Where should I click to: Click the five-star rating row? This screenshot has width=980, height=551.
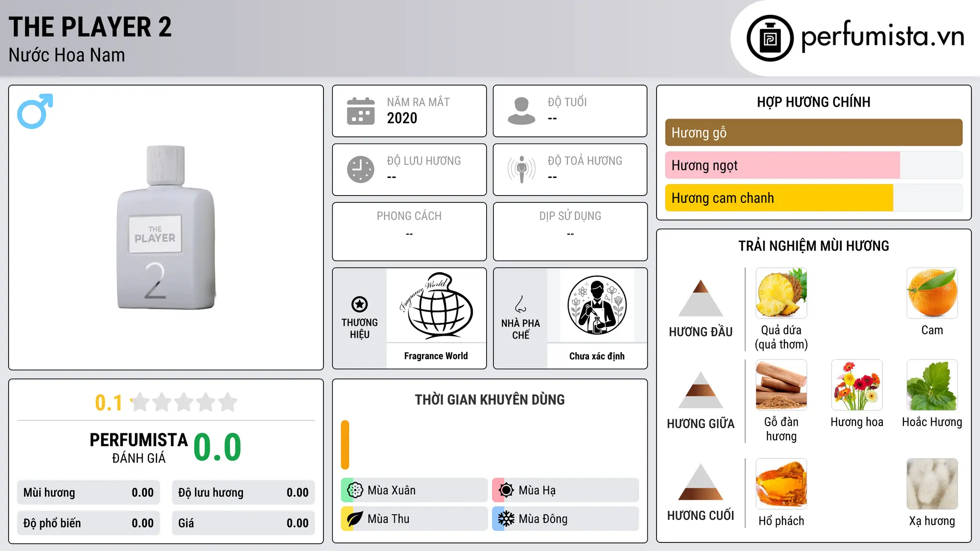point(184,402)
